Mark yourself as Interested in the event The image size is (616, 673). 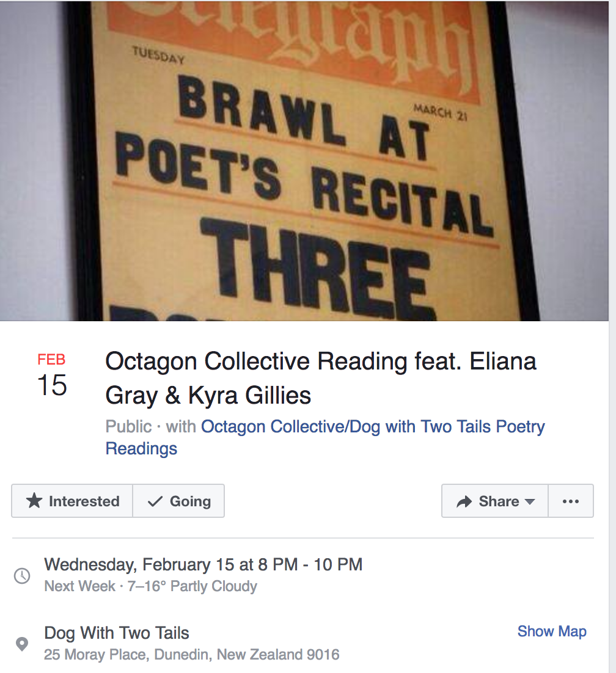[x=72, y=501]
